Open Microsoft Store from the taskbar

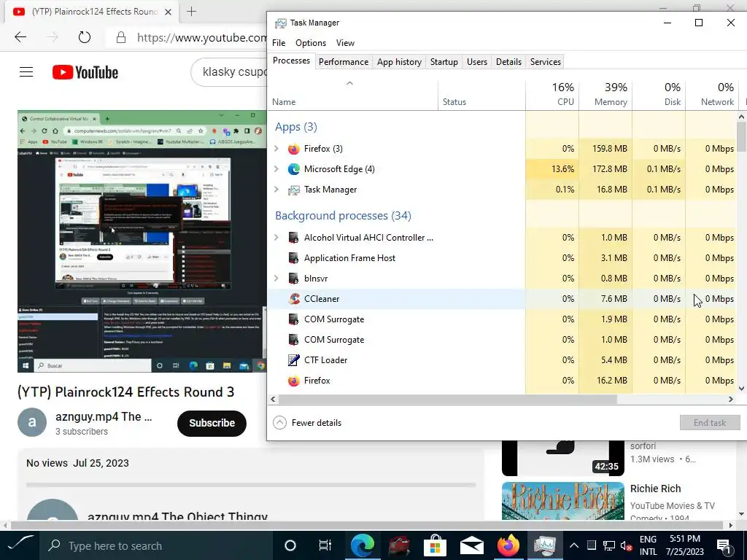point(435,545)
